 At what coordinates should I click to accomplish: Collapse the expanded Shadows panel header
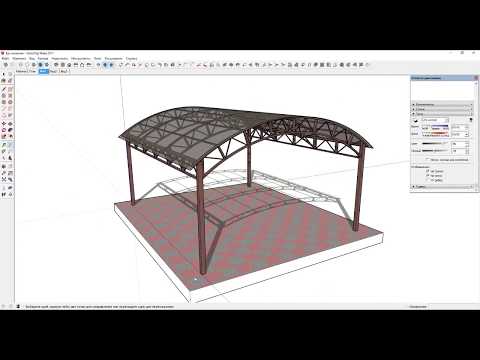click(442, 114)
